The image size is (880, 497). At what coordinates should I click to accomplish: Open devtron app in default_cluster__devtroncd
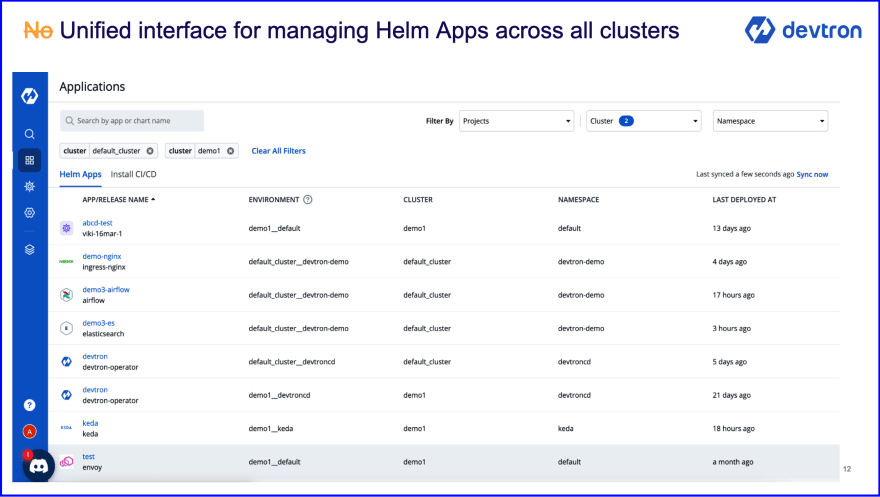point(95,357)
